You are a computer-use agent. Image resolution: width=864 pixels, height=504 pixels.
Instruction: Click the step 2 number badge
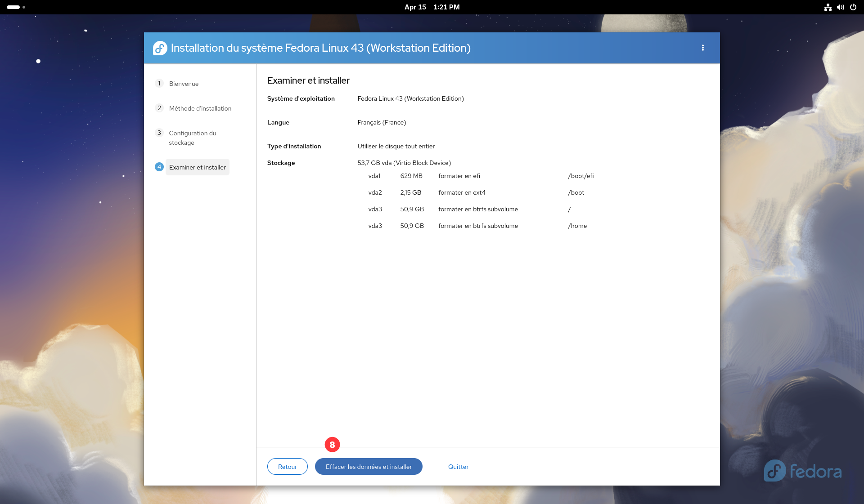tap(159, 108)
